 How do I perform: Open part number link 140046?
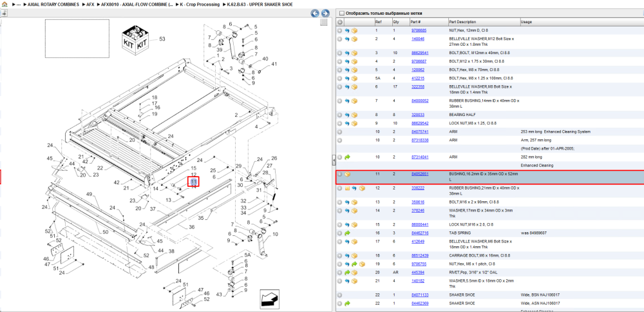click(x=418, y=39)
